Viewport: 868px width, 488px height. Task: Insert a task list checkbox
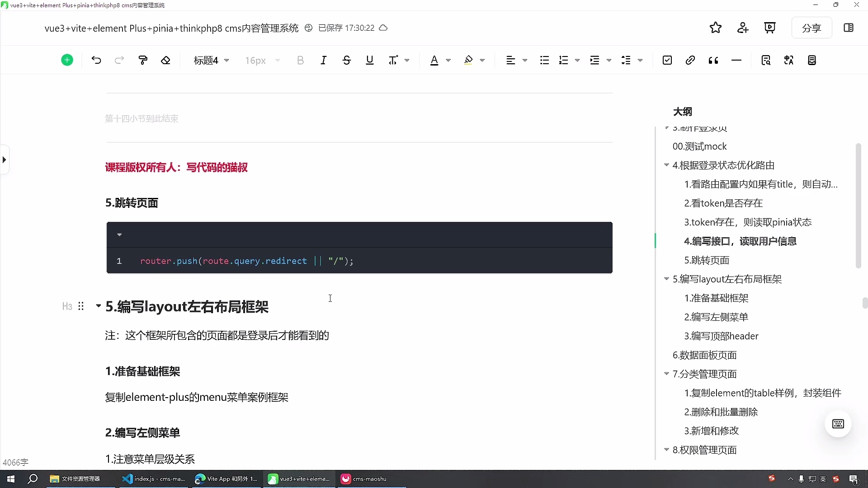tap(668, 60)
